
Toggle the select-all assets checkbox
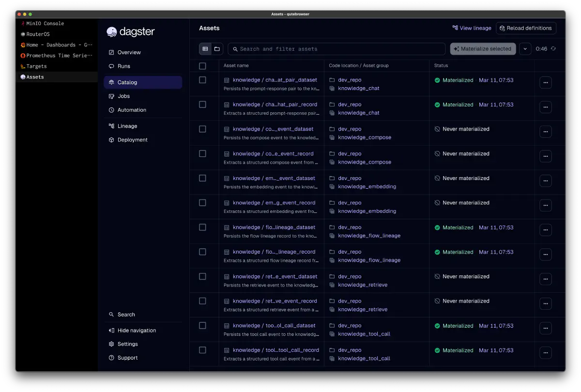pos(202,66)
